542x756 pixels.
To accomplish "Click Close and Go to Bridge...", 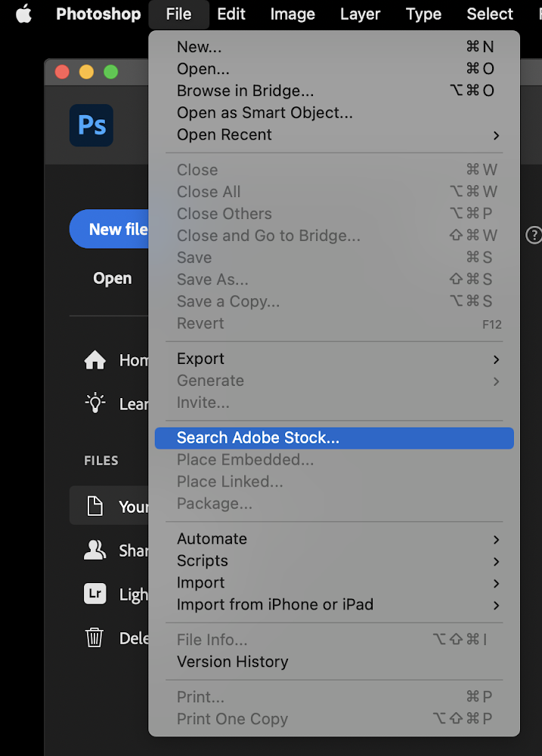I will pyautogui.click(x=334, y=236).
